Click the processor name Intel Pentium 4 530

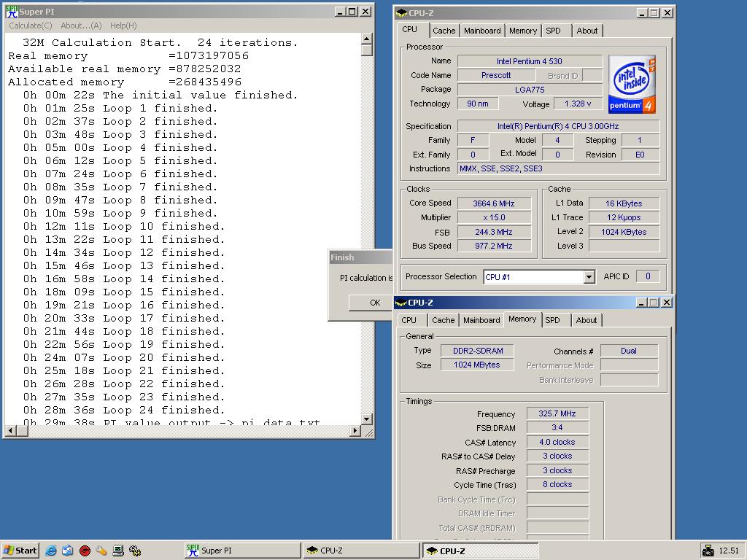530,61
